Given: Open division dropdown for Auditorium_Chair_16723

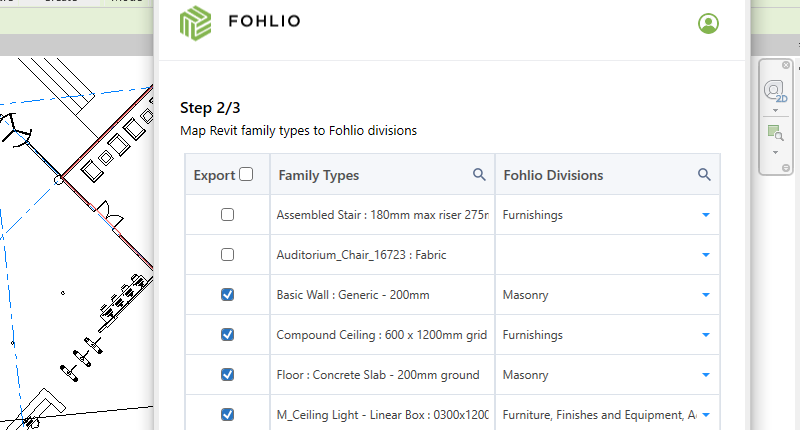Looking at the screenshot, I should click(x=706, y=255).
